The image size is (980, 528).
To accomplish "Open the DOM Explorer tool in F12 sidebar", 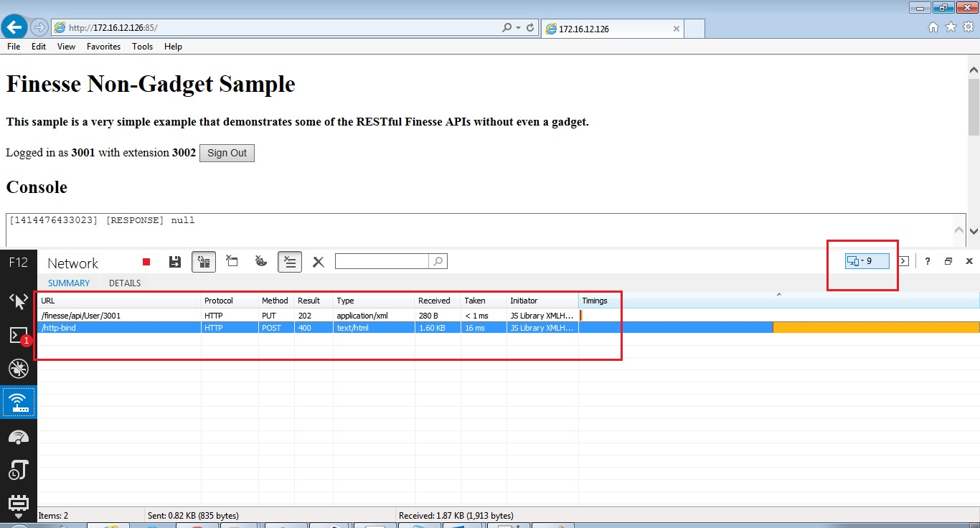I will [18, 301].
